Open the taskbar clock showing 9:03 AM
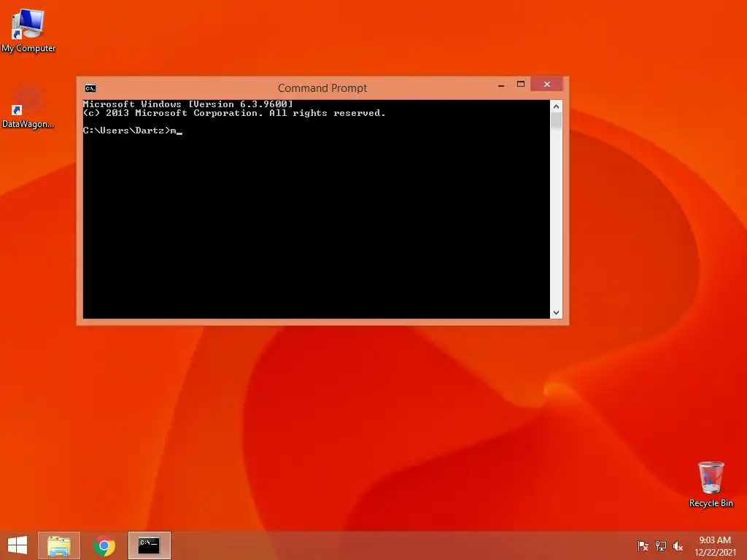This screenshot has height=560, width=747. coord(715,546)
